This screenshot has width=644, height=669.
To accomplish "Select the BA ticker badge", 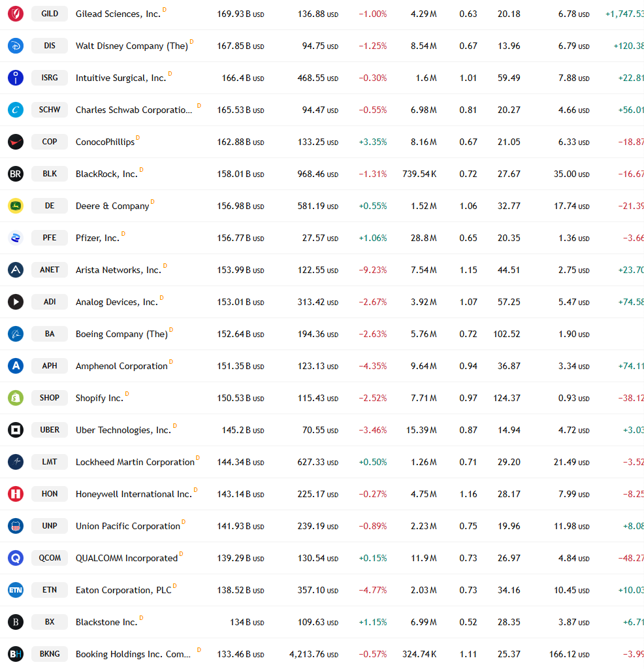I will point(50,334).
